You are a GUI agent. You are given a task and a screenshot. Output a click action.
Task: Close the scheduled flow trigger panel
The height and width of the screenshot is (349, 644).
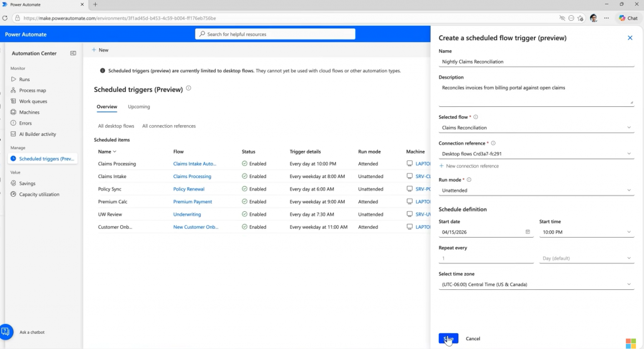[630, 38]
